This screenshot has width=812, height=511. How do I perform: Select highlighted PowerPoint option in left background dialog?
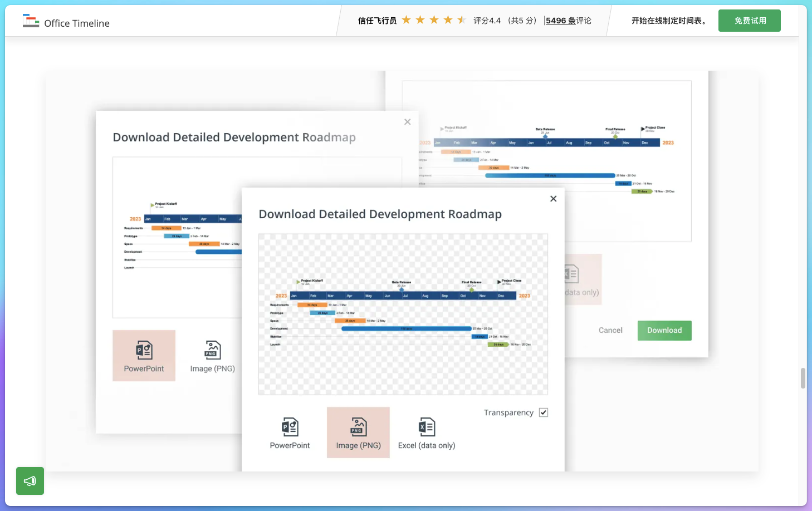pos(144,356)
